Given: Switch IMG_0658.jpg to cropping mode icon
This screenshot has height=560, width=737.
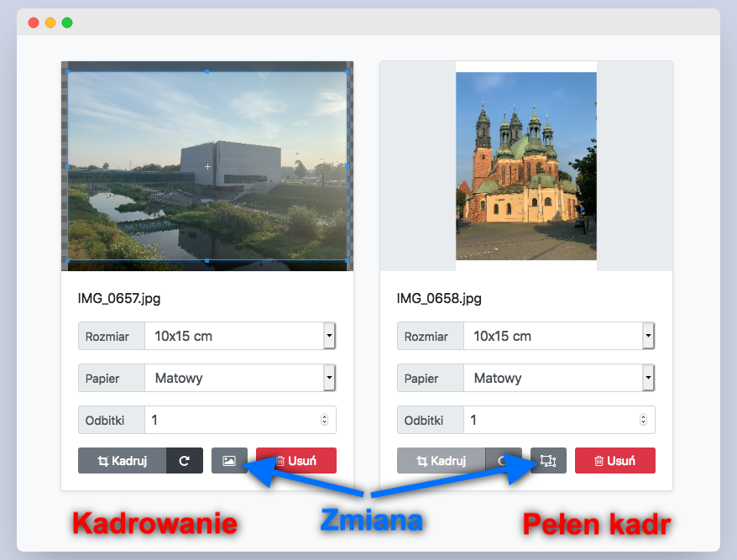Looking at the screenshot, I should 548,460.
